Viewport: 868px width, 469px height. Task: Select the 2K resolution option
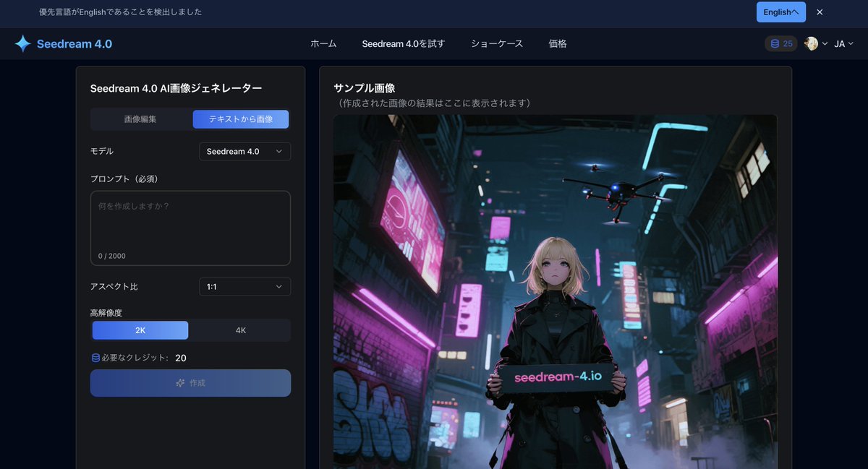pyautogui.click(x=140, y=330)
